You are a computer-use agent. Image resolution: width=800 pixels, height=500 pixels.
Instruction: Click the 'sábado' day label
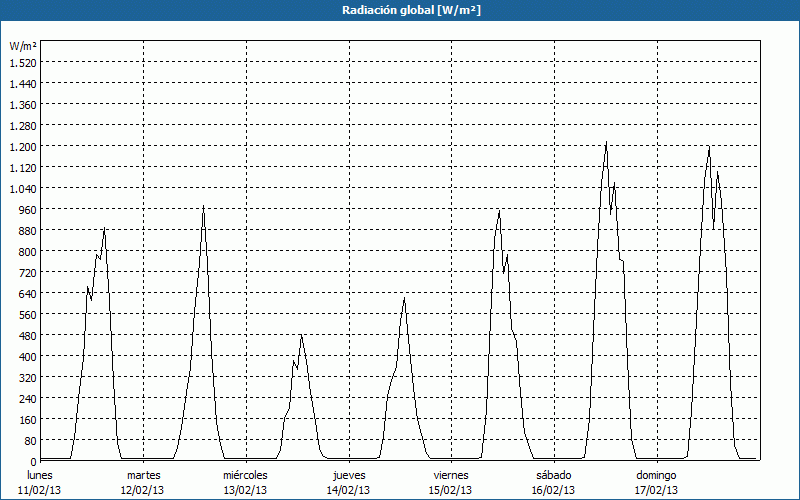point(554,475)
